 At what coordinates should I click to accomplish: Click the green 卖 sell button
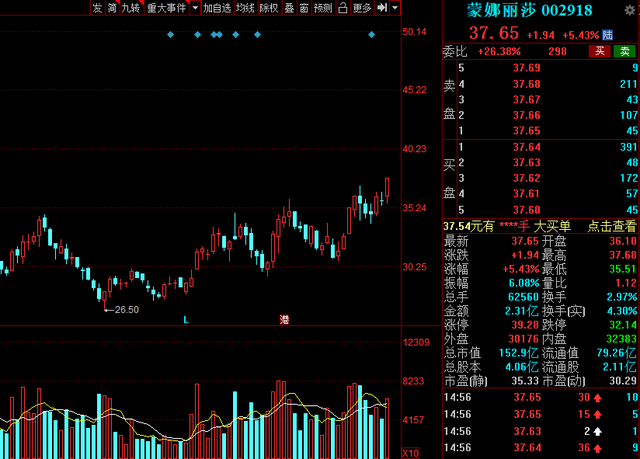pos(624,51)
